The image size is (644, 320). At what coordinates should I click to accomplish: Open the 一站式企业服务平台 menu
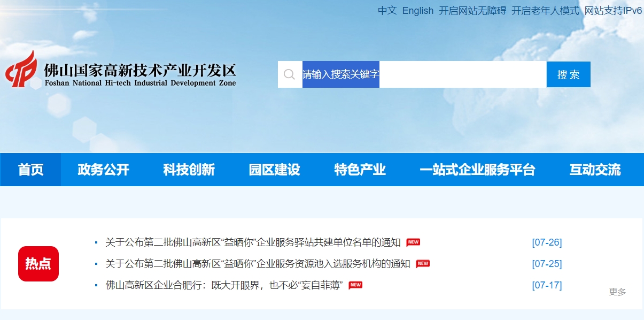(x=478, y=170)
